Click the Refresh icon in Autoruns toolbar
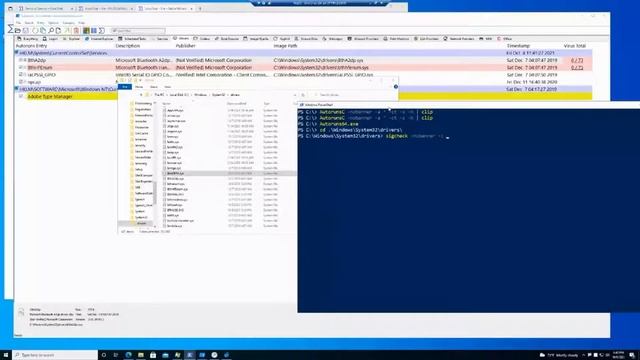This screenshot has height=360, width=640. click(x=35, y=30)
